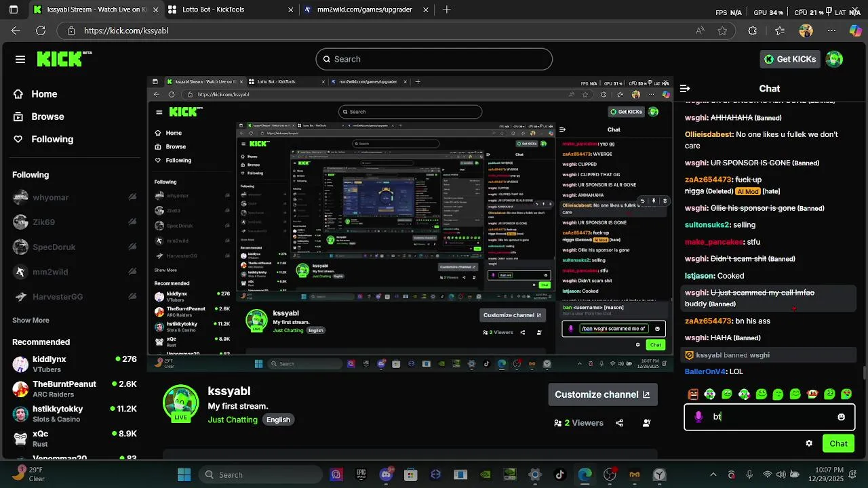Click username BallerOnV4 in chat
The width and height of the screenshot is (868, 488).
pos(705,371)
